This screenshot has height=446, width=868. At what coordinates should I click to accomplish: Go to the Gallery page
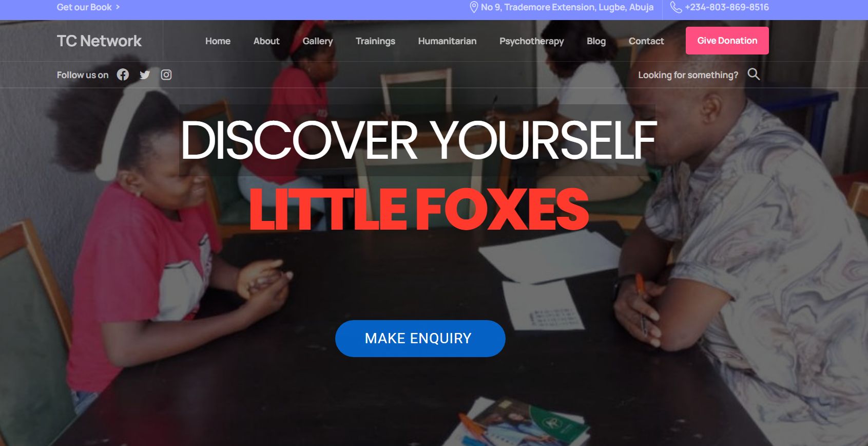click(x=318, y=41)
